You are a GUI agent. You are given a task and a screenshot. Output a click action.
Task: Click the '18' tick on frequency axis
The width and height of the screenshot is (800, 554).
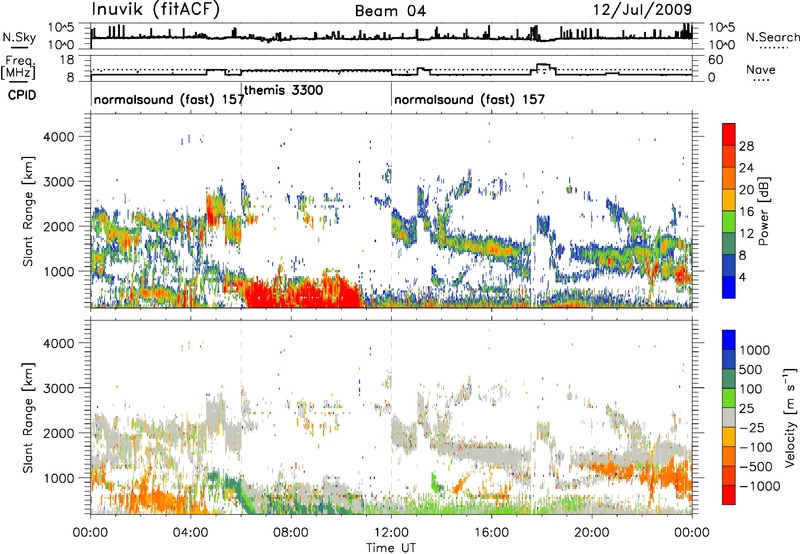67,60
